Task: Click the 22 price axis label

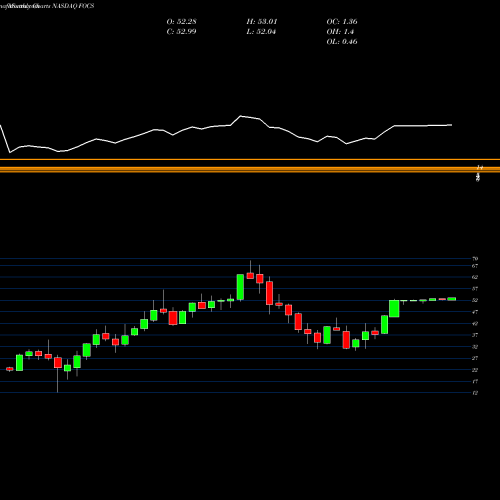Action: point(475,370)
